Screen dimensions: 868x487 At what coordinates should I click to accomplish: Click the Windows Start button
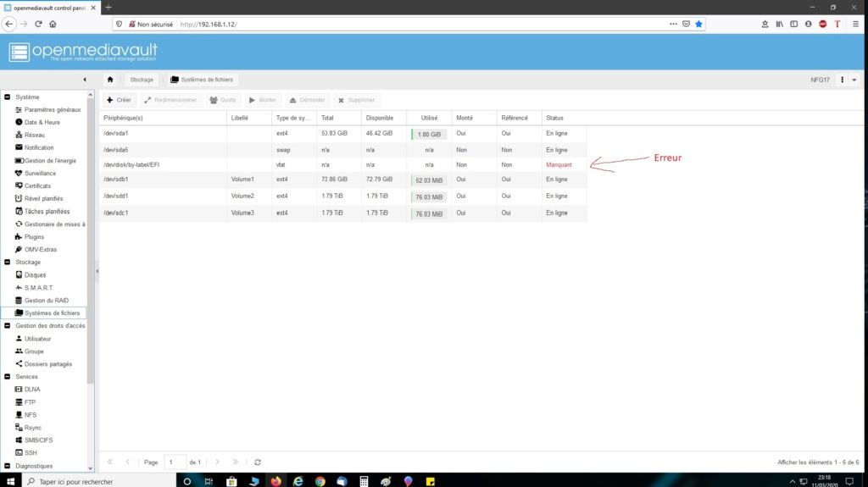click(10, 481)
